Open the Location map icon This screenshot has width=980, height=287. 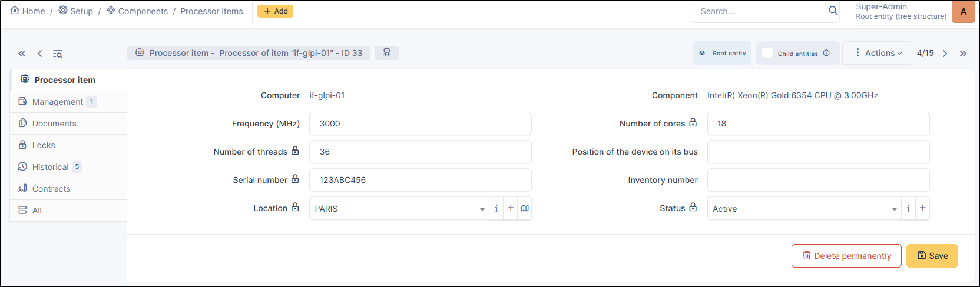pos(525,208)
